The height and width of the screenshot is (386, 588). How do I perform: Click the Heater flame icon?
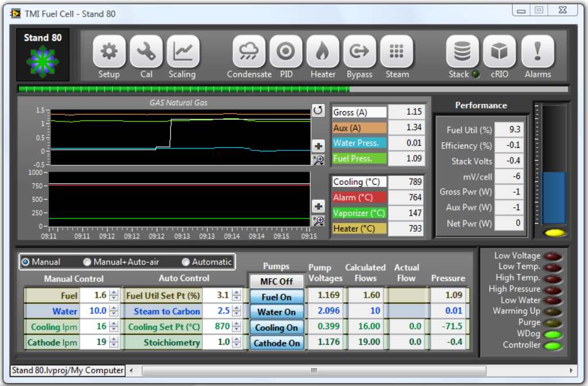pyautogui.click(x=323, y=52)
